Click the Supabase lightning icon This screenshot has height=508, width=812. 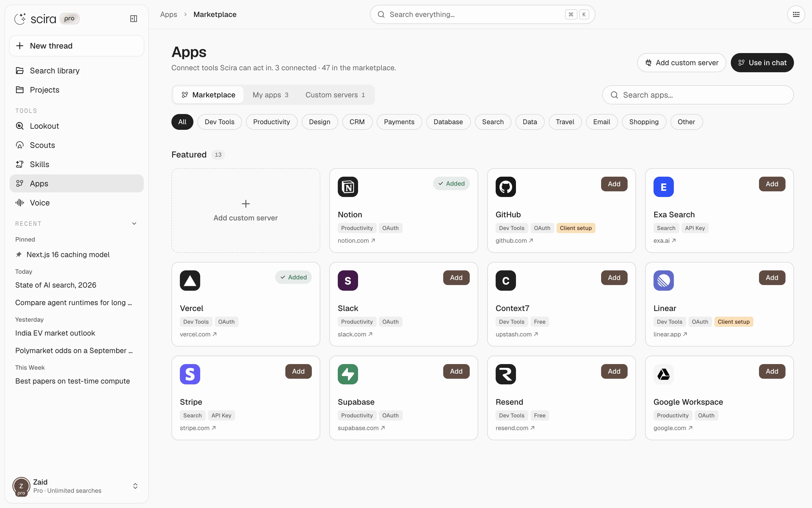point(348,374)
